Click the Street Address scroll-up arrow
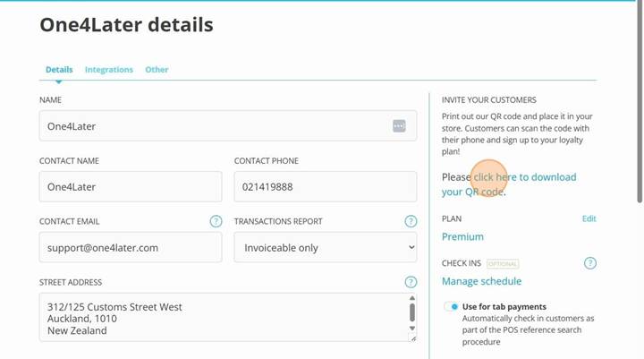 [412, 298]
